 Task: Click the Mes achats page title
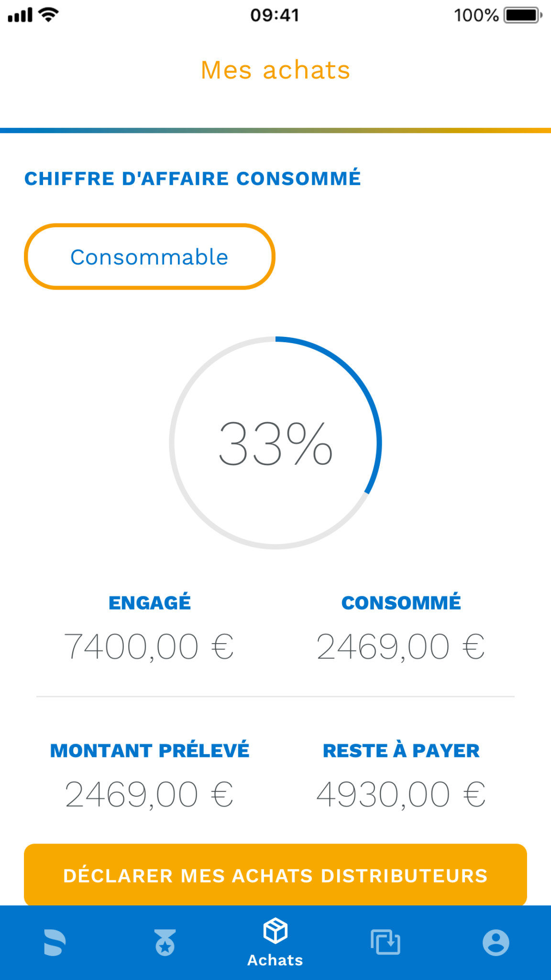pyautogui.click(x=275, y=70)
